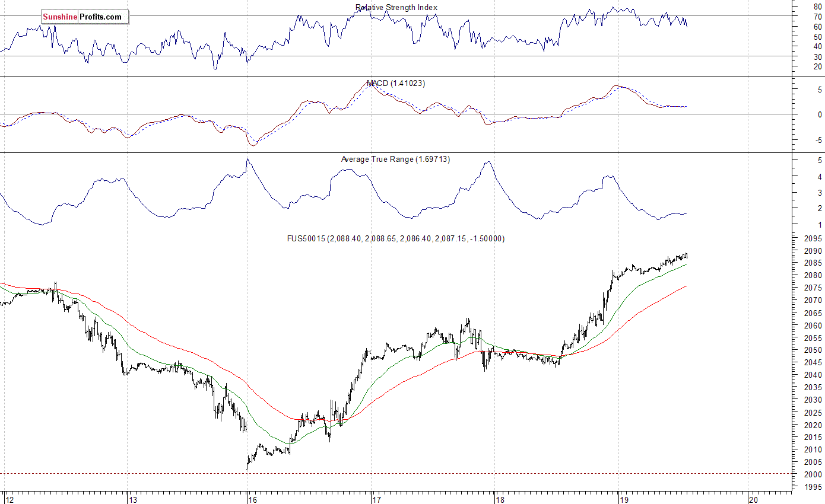825x504 pixels.
Task: Click the SunshineProfits.com logo
Action: pyautogui.click(x=85, y=17)
